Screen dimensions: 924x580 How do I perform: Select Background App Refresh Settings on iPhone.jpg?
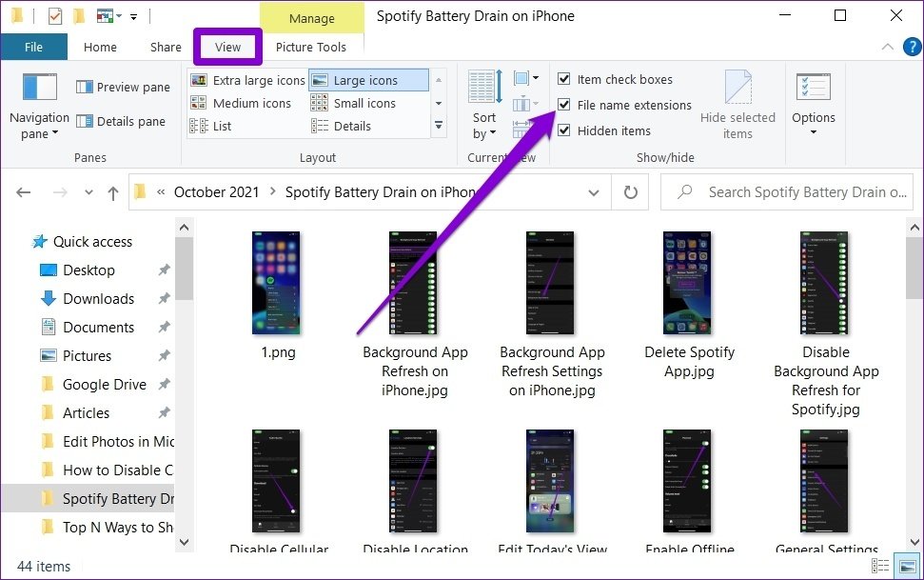tap(552, 314)
